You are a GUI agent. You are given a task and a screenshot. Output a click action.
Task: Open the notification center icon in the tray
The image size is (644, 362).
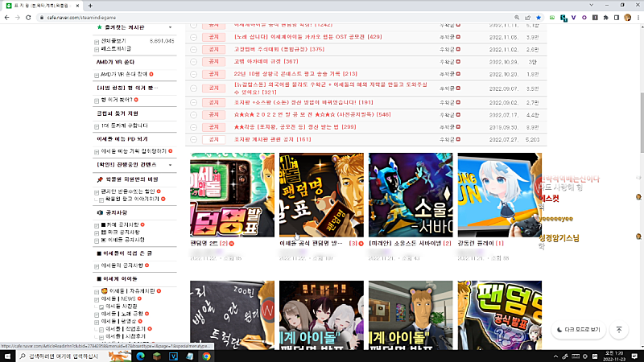click(634, 356)
